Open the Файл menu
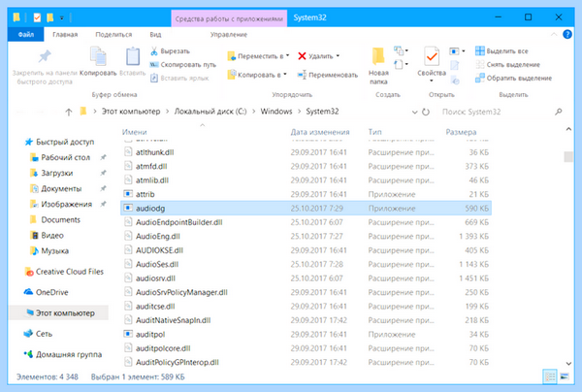 [26, 35]
